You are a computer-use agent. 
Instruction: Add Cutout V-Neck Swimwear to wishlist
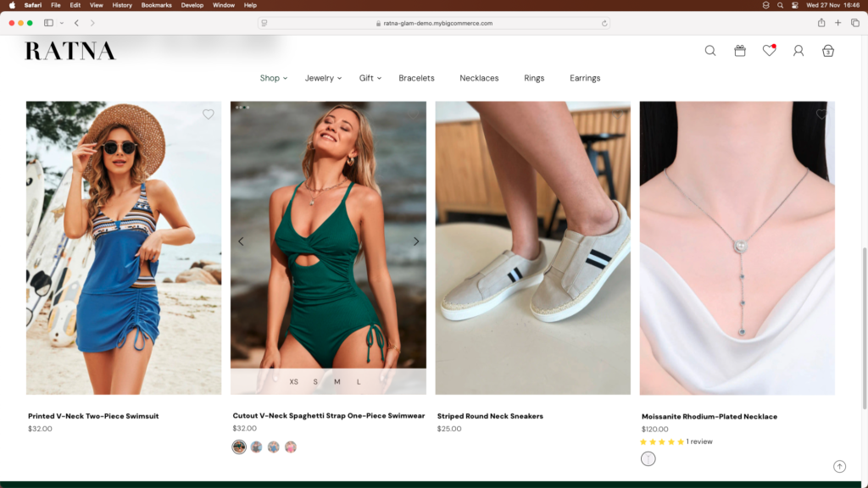(x=413, y=114)
